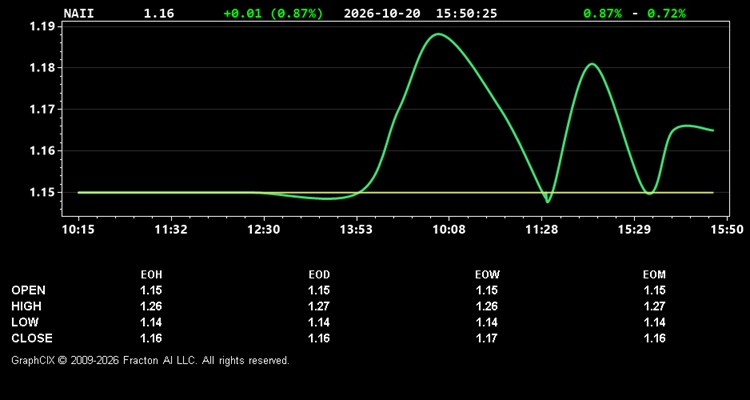
Task: Select the EOW column header
Action: (487, 275)
